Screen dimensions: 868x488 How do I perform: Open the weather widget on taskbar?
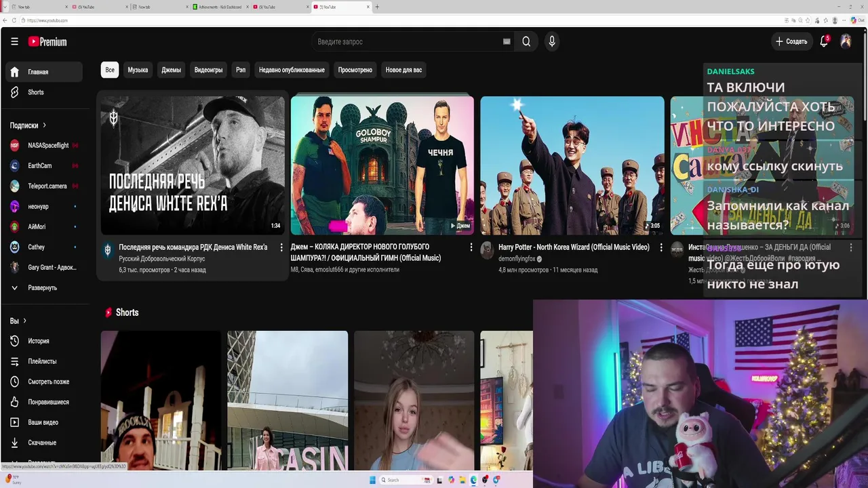pos(12,479)
